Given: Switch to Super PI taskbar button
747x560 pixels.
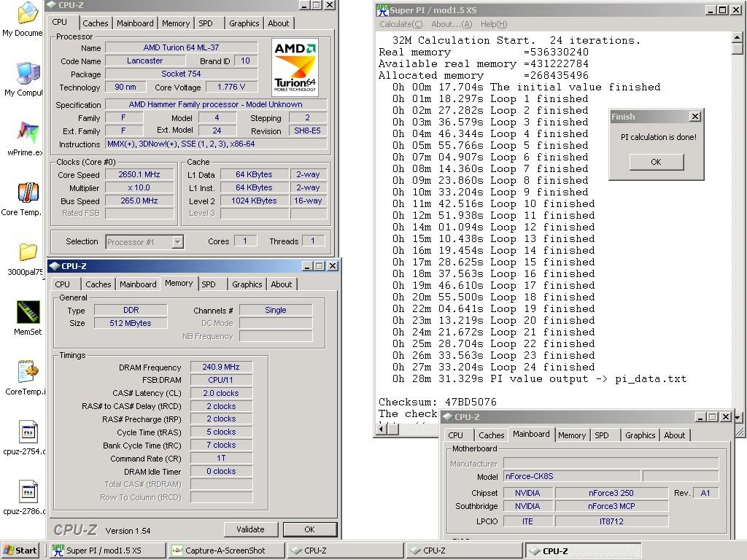Looking at the screenshot, I should pyautogui.click(x=107, y=551).
